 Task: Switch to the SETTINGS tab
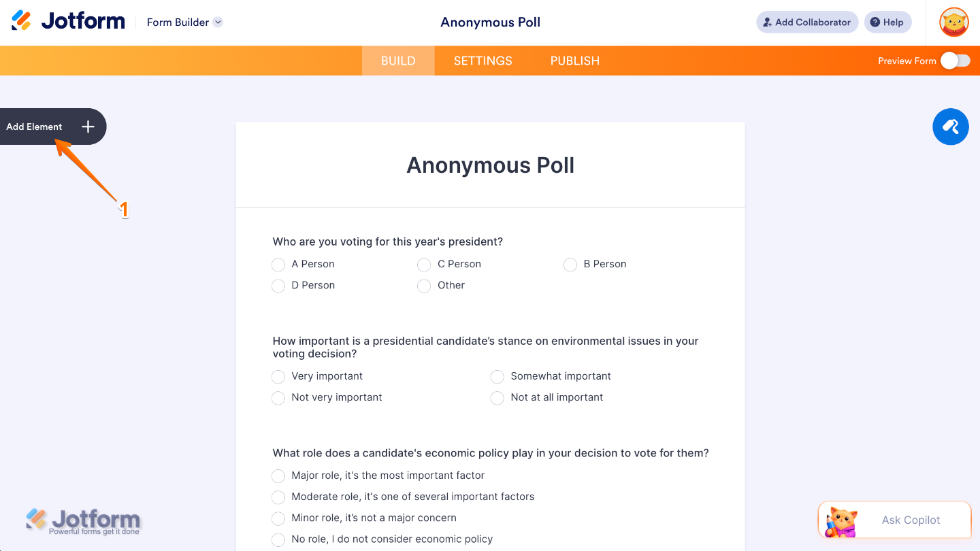(483, 61)
